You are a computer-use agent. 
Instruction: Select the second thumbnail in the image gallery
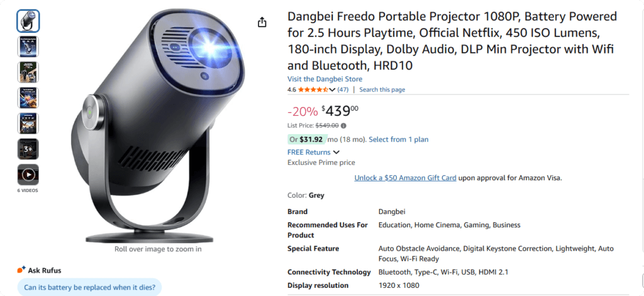[28, 47]
